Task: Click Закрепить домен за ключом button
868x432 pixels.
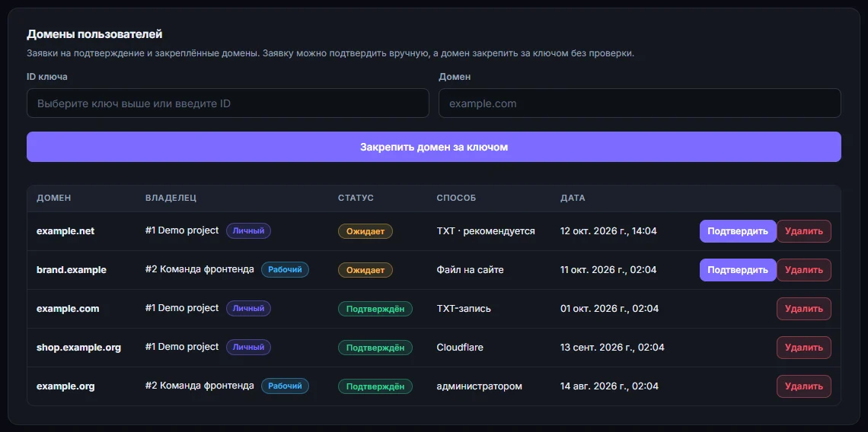Action: coord(434,147)
